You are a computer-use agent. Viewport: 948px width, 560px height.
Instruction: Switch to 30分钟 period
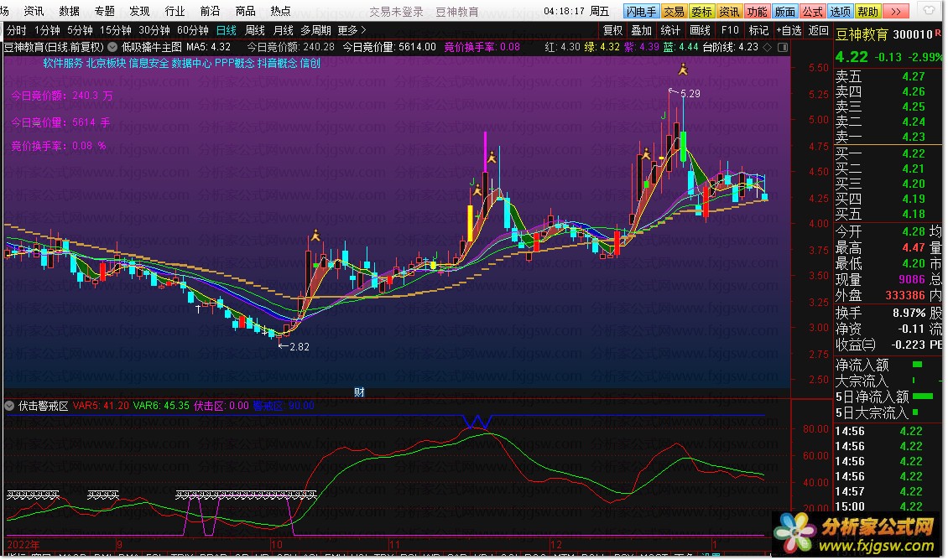(x=154, y=29)
